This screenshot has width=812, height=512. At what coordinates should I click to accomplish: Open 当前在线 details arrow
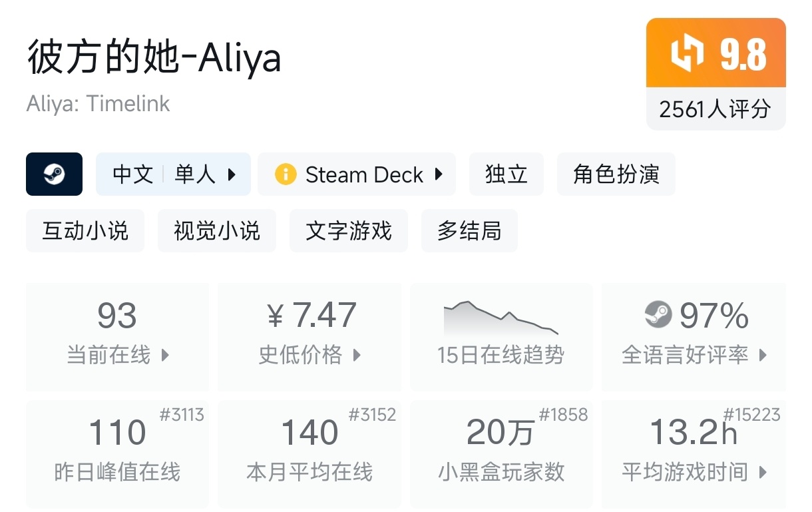[x=166, y=355]
